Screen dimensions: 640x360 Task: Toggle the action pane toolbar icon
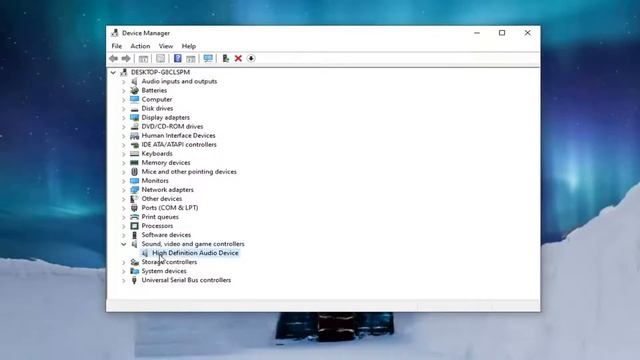[x=191, y=58]
